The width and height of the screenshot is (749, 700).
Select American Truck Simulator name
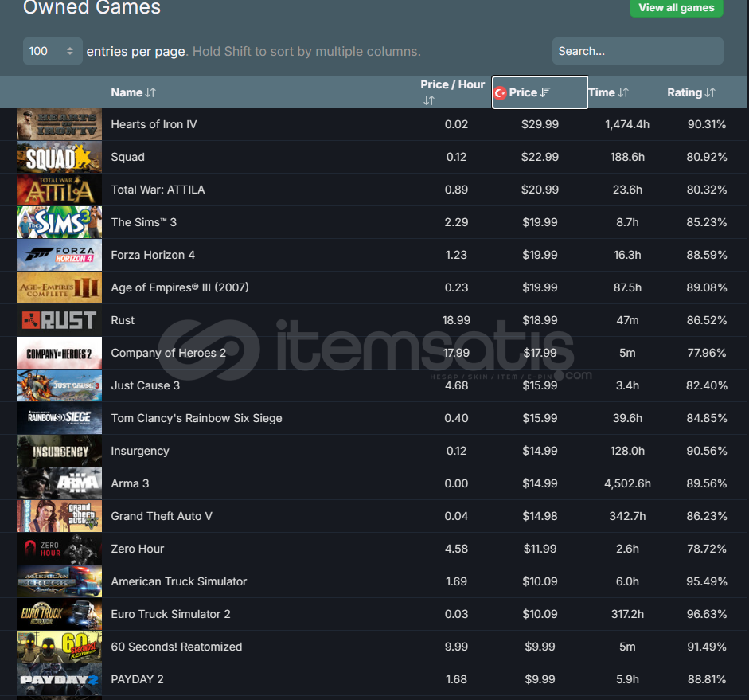click(x=178, y=581)
